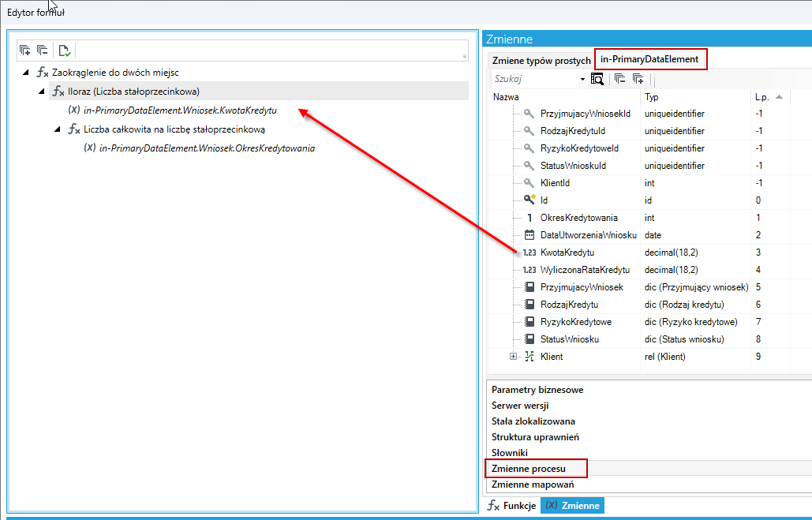
Task: Open dropdown arrow of Szukaj box
Action: point(582,79)
